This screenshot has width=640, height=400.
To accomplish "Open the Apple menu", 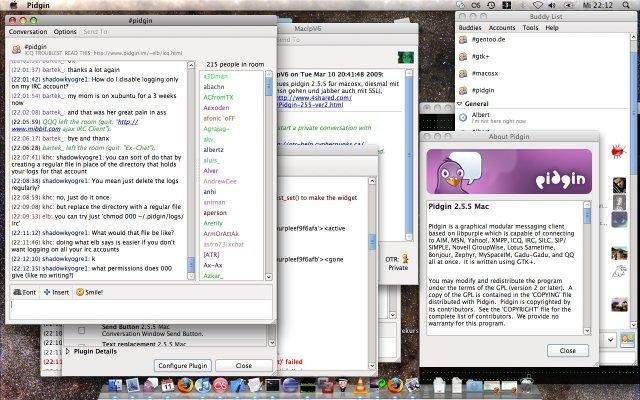I will click(13, 5).
